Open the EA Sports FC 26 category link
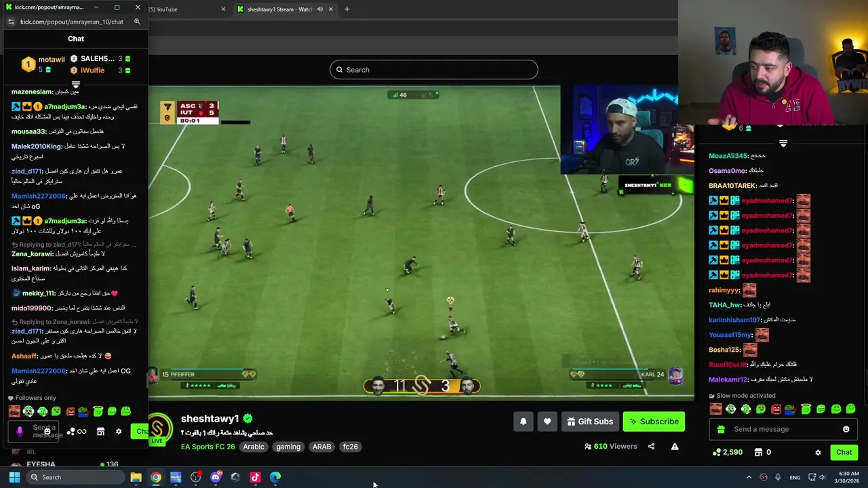This screenshot has height=488, width=868. click(208, 447)
